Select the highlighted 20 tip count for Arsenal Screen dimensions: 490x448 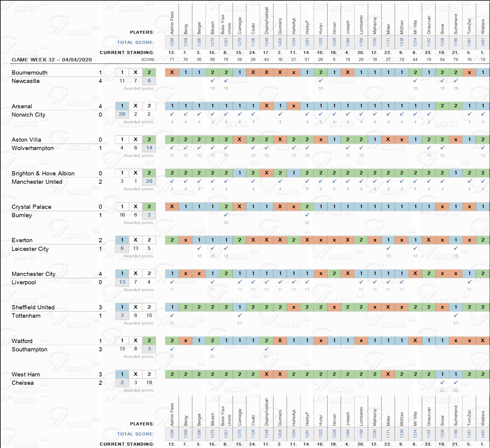[x=122, y=114]
